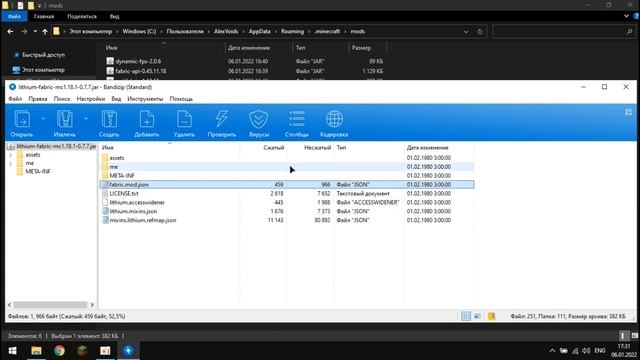Click the Explorer search field
The width and height of the screenshot is (640, 360).
tap(563, 31)
